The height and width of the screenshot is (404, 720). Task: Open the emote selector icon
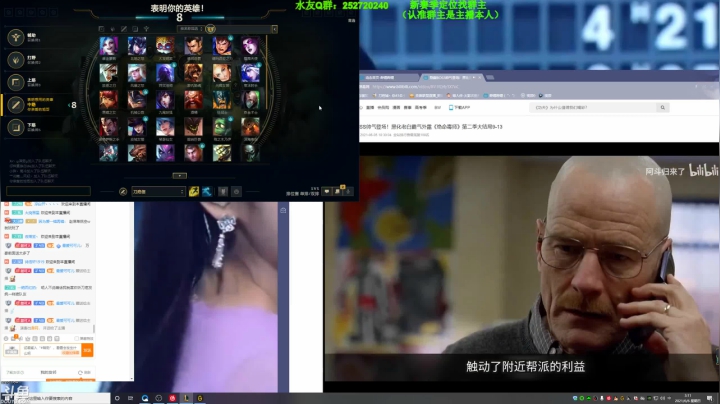236,191
